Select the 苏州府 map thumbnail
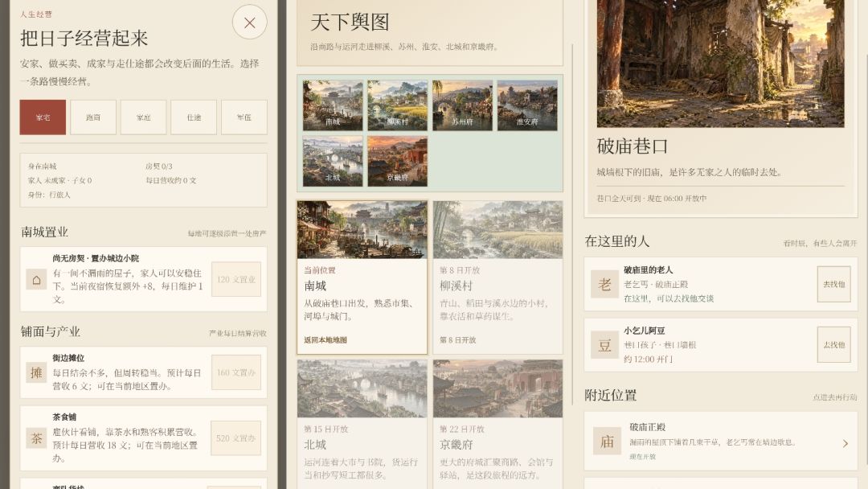The width and height of the screenshot is (868, 489). coord(462,105)
